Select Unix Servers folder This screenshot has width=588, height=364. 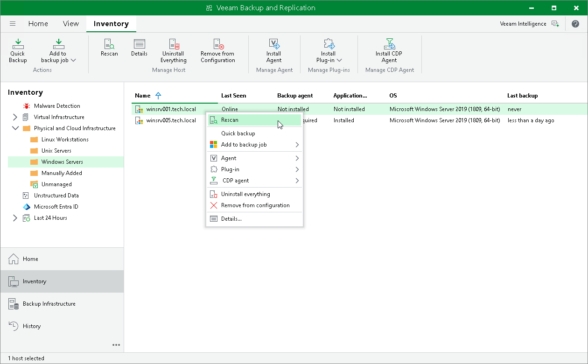coord(56,151)
